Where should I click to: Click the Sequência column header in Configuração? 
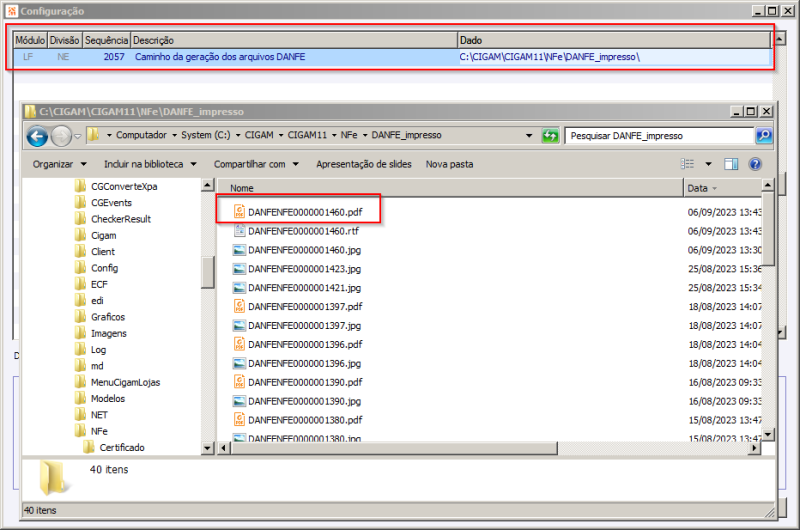coord(106,40)
